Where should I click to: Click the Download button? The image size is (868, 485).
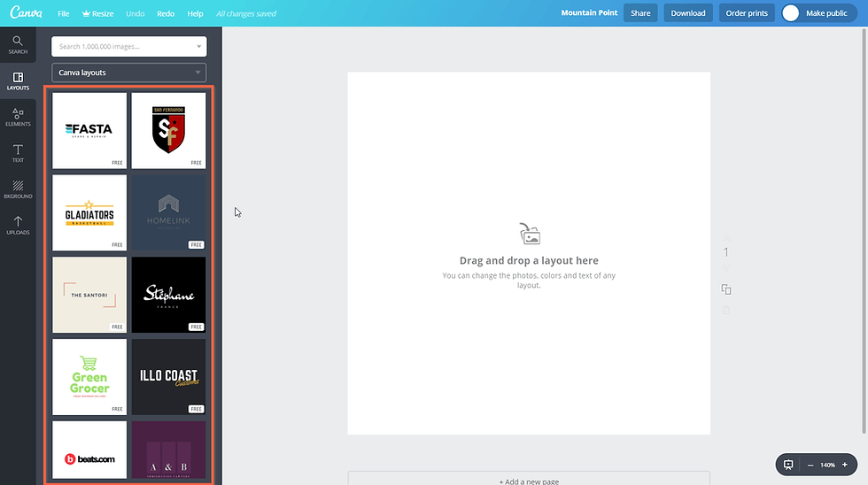(x=688, y=12)
